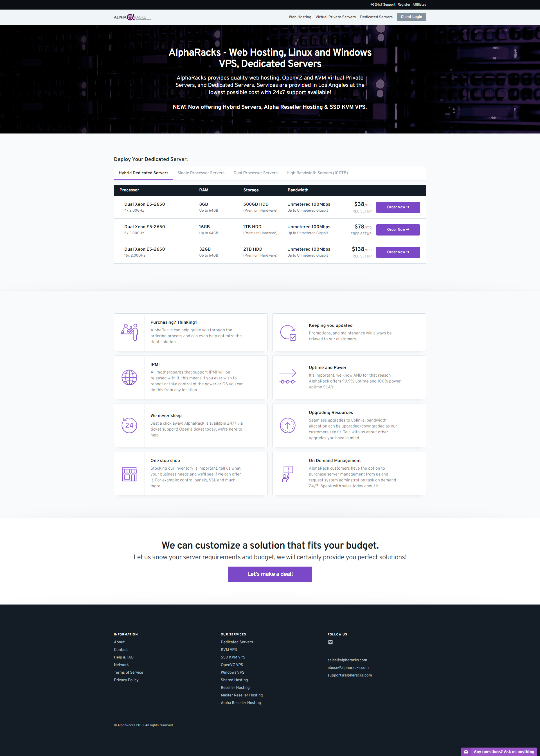This screenshot has width=540, height=756.
Task: Click the We never sleep 24 icon
Action: point(129,425)
